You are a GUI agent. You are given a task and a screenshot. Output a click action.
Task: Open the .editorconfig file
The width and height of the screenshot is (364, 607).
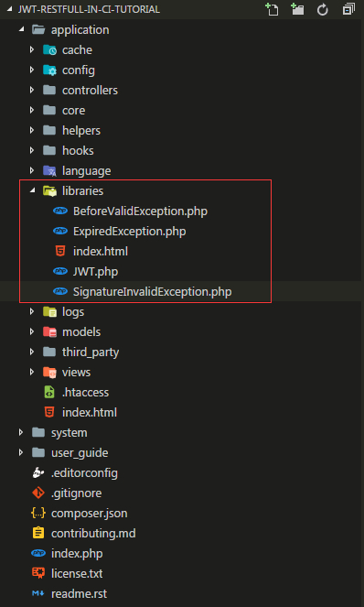(x=85, y=473)
